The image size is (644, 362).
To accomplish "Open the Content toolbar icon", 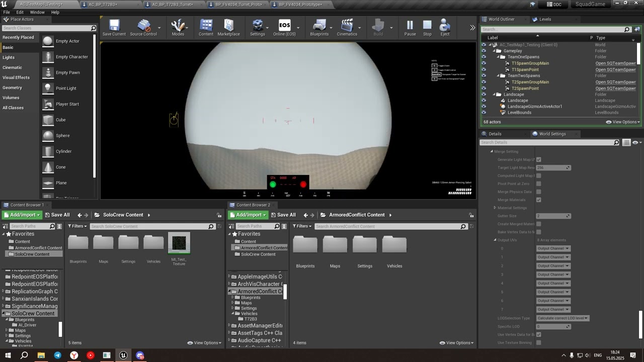I will click(206, 28).
